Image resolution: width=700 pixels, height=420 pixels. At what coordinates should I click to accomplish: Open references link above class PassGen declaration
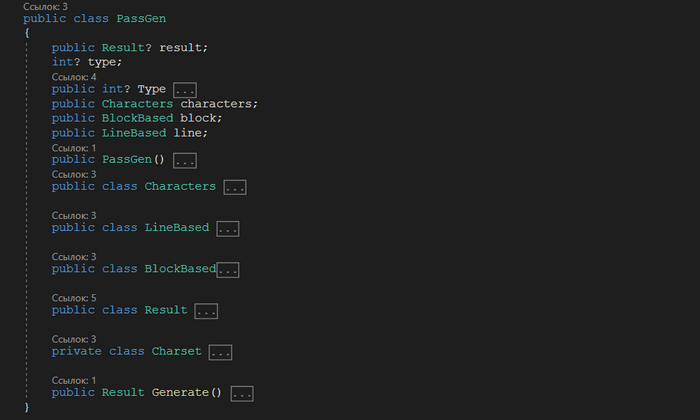45,7
